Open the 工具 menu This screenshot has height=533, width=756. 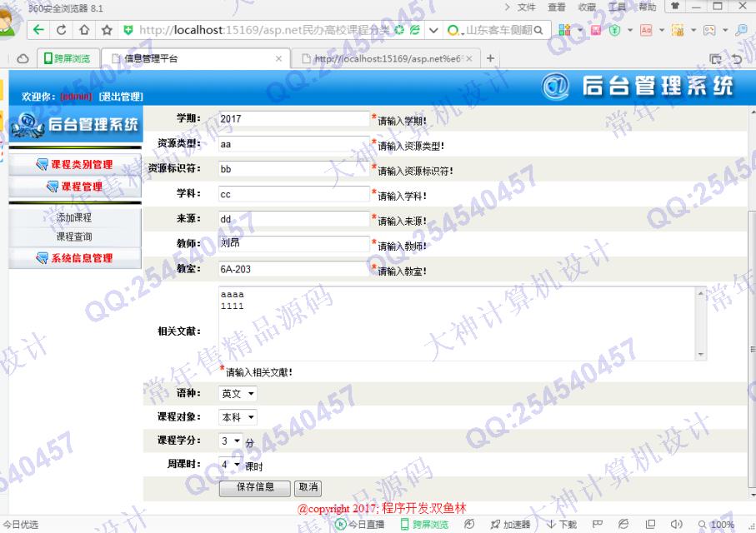[x=617, y=7]
